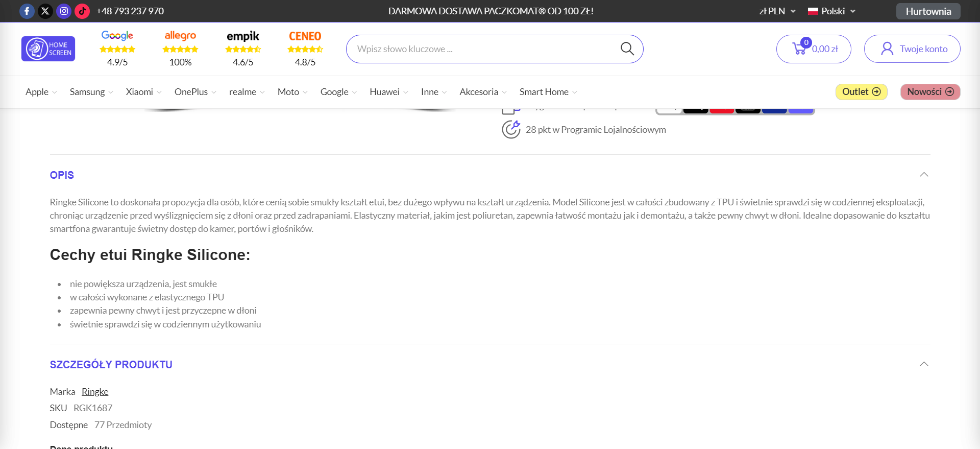The width and height of the screenshot is (980, 449).
Task: Click the free delivery Paczkomat banner text
Action: [491, 11]
